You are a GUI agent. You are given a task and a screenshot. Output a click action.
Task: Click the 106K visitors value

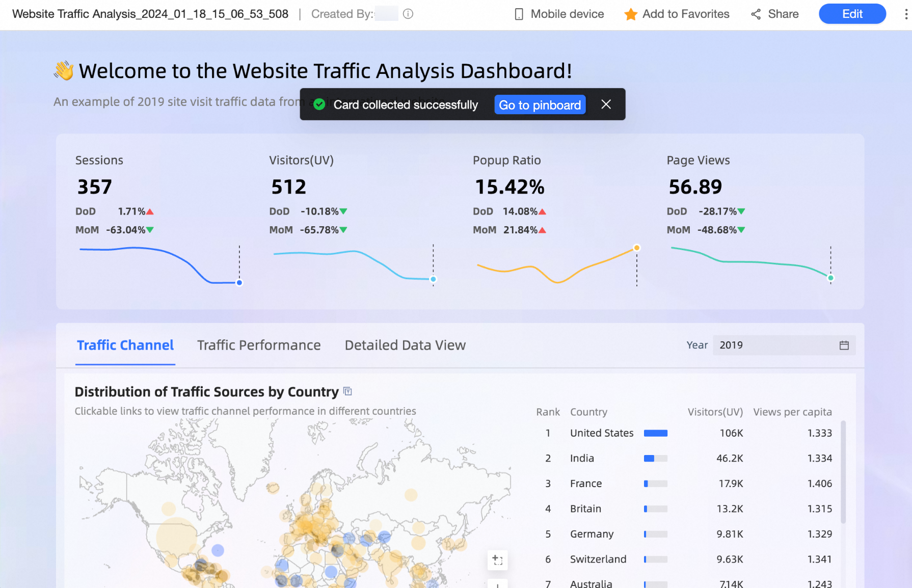click(731, 433)
